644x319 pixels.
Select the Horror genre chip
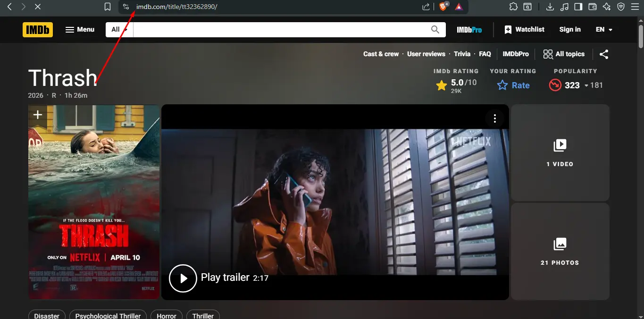tap(167, 315)
